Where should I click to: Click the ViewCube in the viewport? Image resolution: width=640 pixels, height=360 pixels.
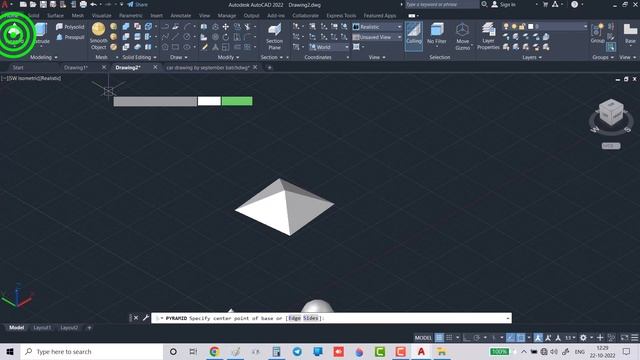coord(611,112)
